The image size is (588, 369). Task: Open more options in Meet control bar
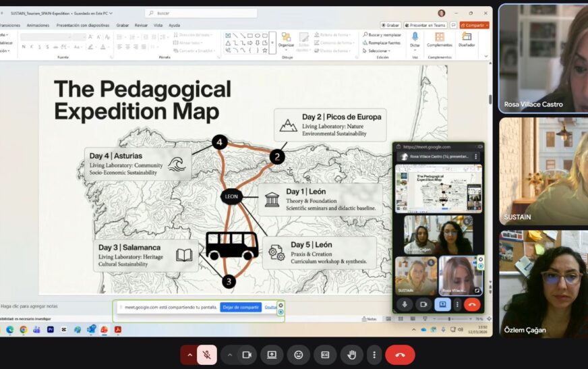[374, 355]
